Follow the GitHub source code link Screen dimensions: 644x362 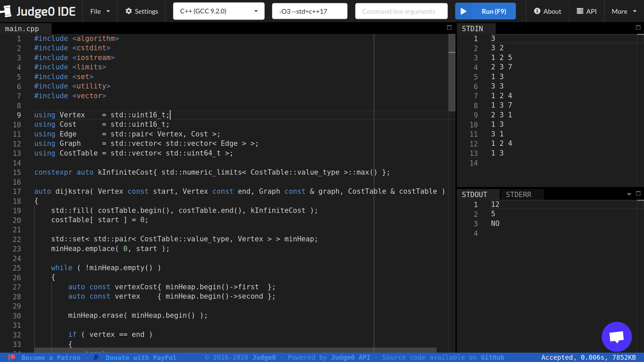(x=492, y=358)
